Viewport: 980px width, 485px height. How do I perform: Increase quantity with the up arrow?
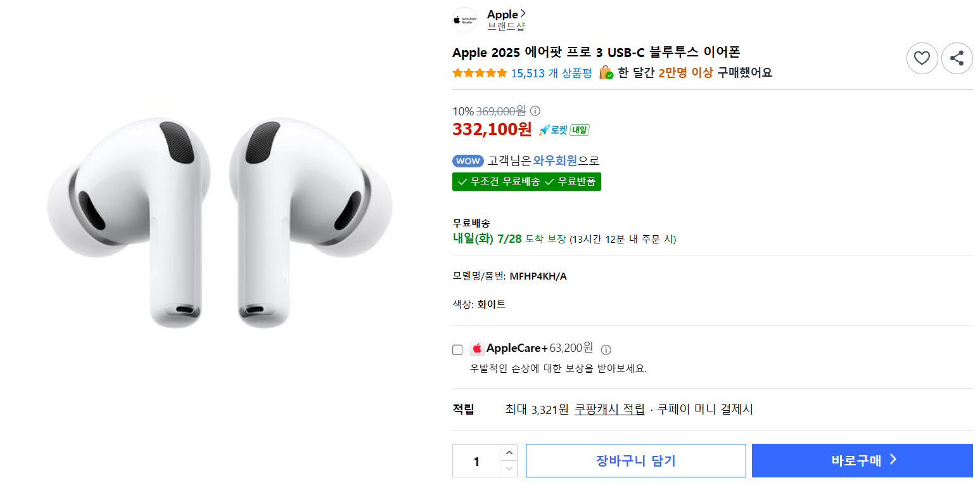click(509, 453)
